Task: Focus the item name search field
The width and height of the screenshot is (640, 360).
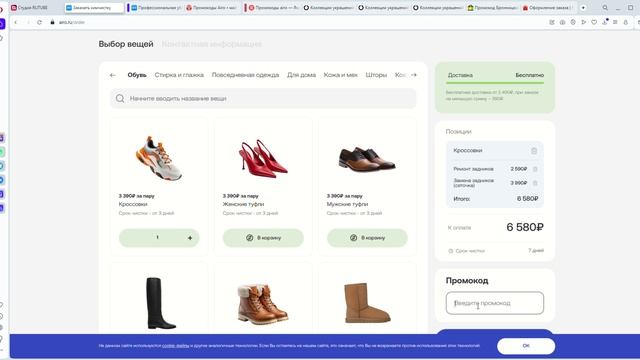Action: click(263, 98)
